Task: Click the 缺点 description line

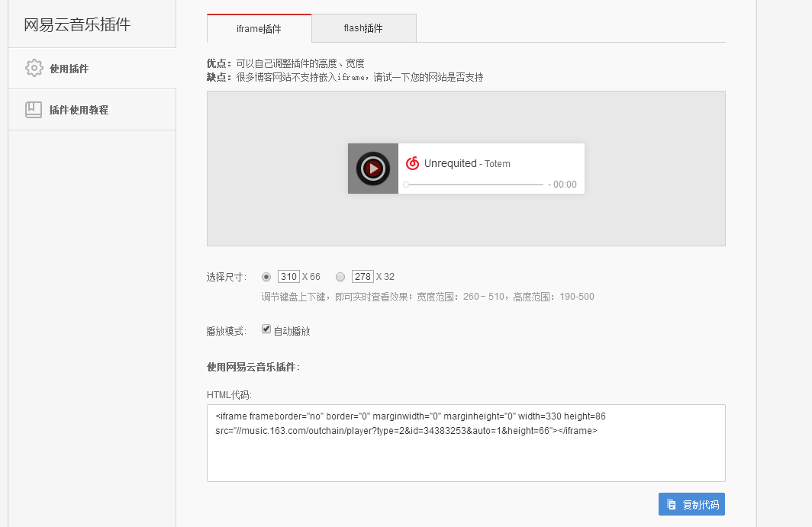Action: 345,77
